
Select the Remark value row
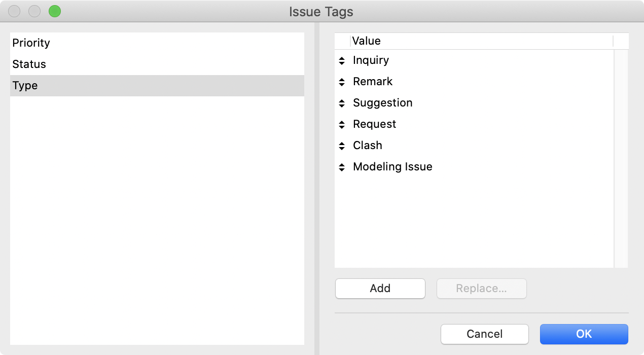(474, 82)
